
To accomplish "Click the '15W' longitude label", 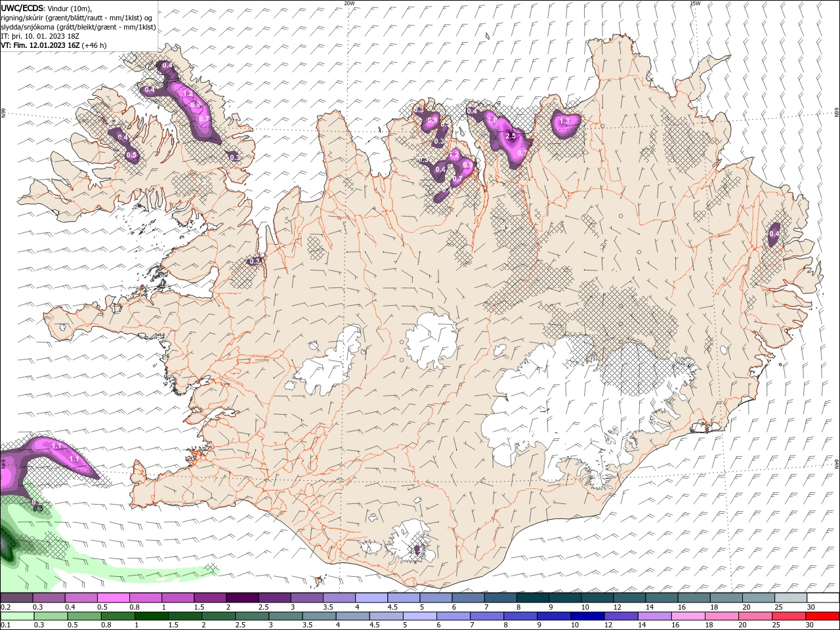I will (695, 3).
